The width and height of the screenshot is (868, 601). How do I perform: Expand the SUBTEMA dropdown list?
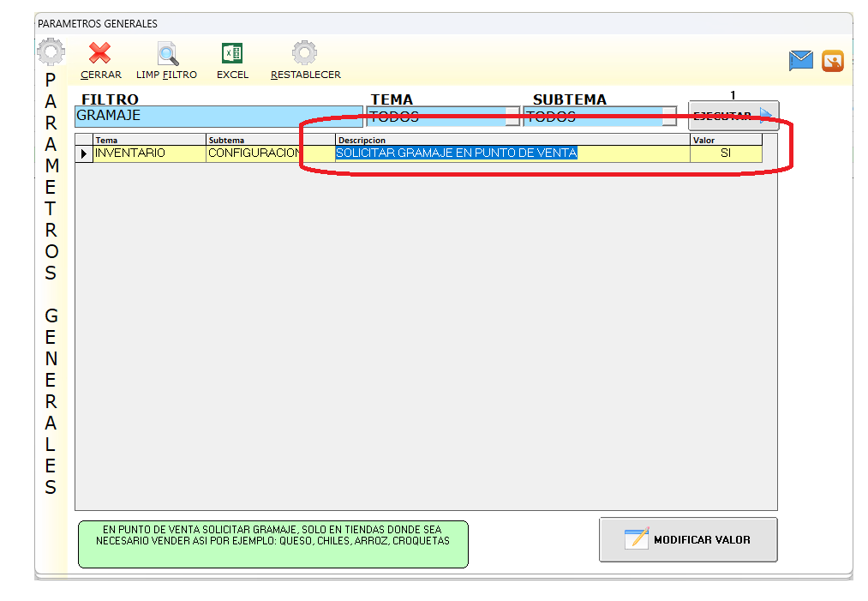[669, 117]
